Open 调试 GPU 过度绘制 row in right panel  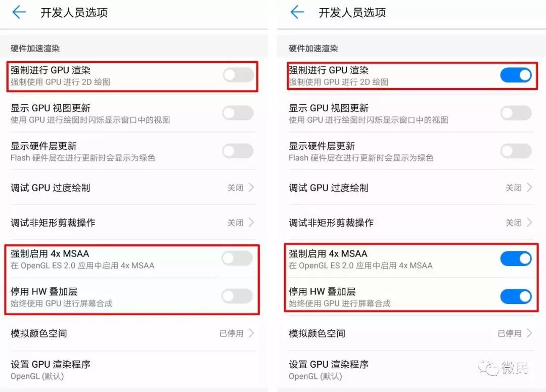coord(411,188)
